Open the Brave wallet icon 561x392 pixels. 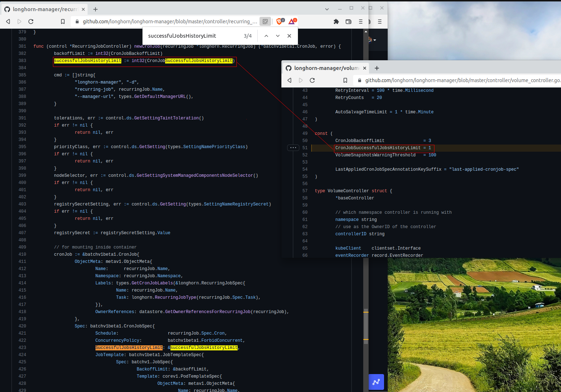coord(349,22)
